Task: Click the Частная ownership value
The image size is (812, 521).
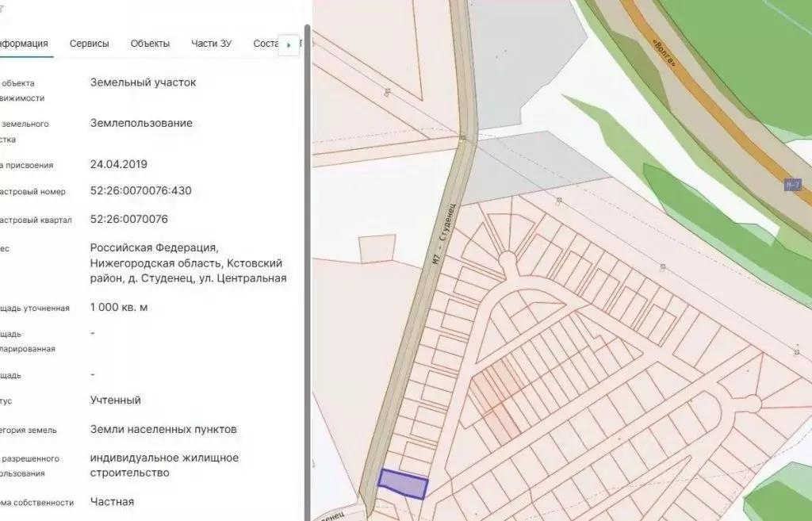Action: 112,501
